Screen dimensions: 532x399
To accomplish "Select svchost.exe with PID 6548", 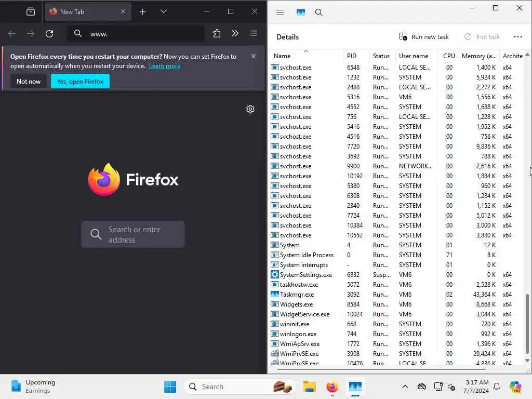I will click(x=397, y=67).
